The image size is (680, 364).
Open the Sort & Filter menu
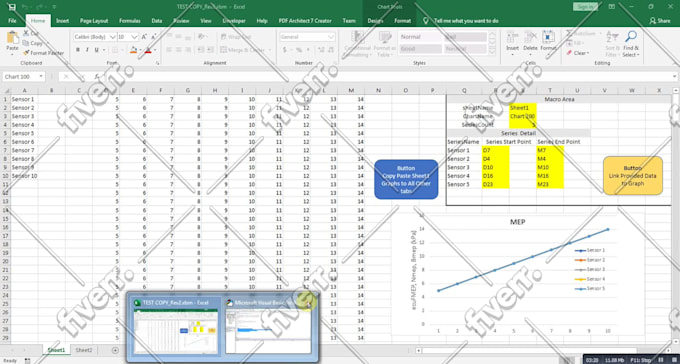(x=613, y=44)
